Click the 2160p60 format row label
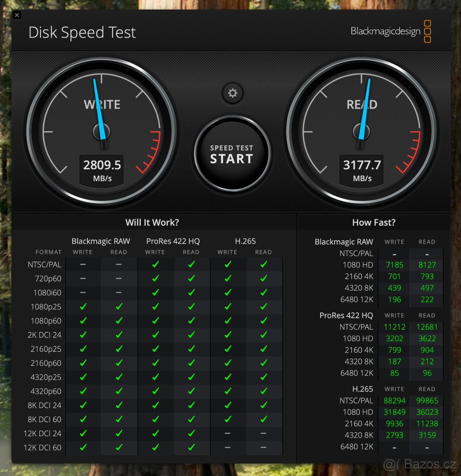 pyautogui.click(x=46, y=363)
